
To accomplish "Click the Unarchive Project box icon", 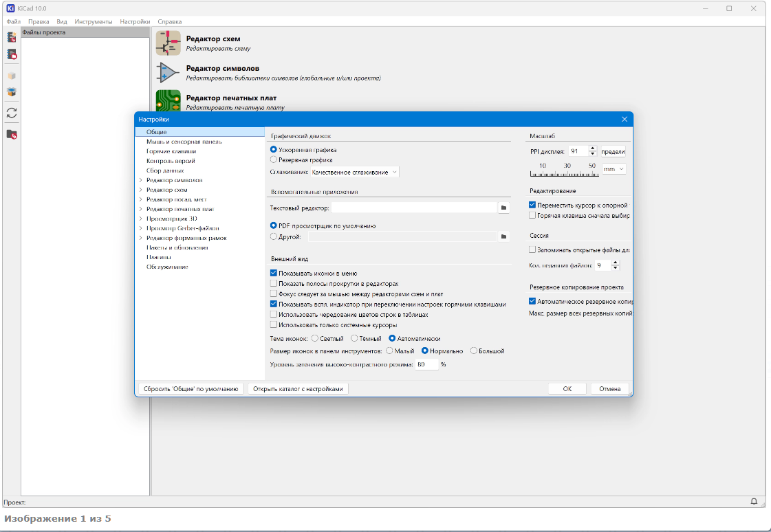I will [x=12, y=91].
